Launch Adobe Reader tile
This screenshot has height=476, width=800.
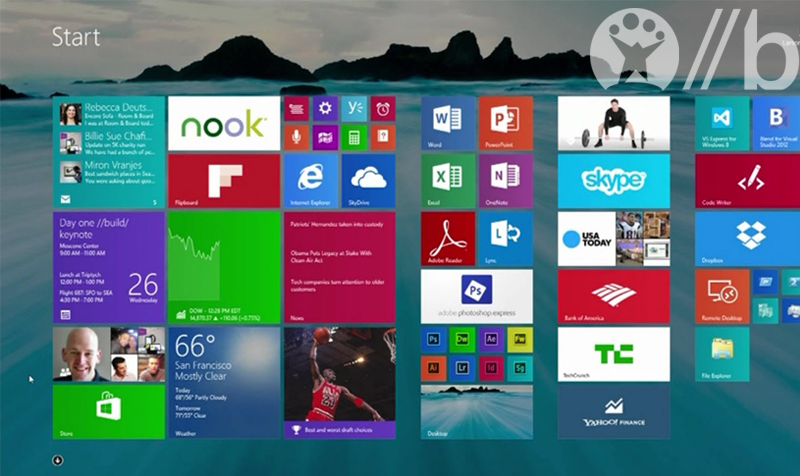point(448,239)
